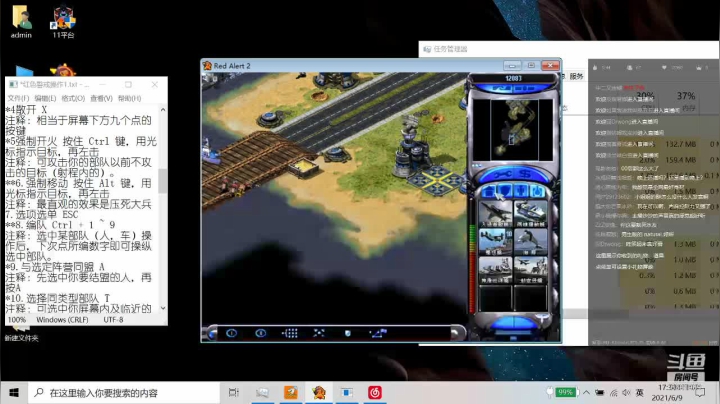The width and height of the screenshot is (720, 404).
Task: Open the 文件(F) menu in Notepad
Action: 18,98
